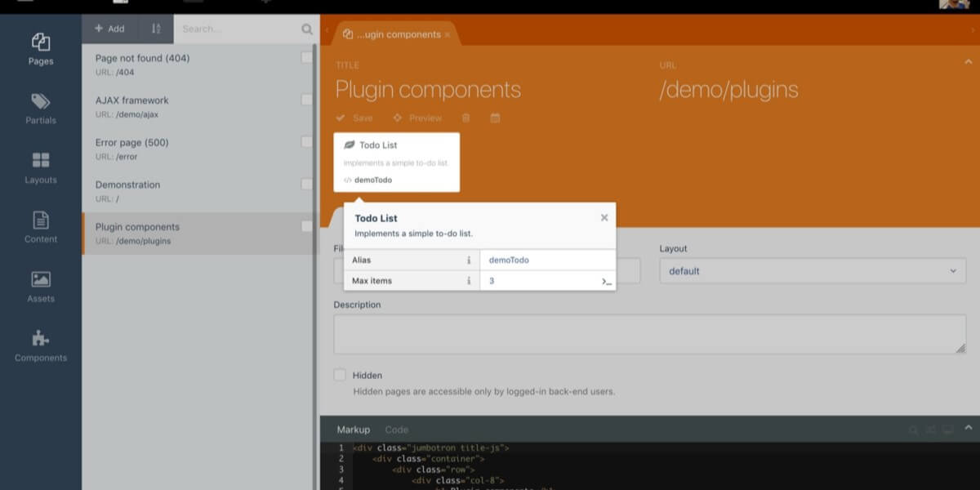Open the 'Demonstration' page

[198, 192]
